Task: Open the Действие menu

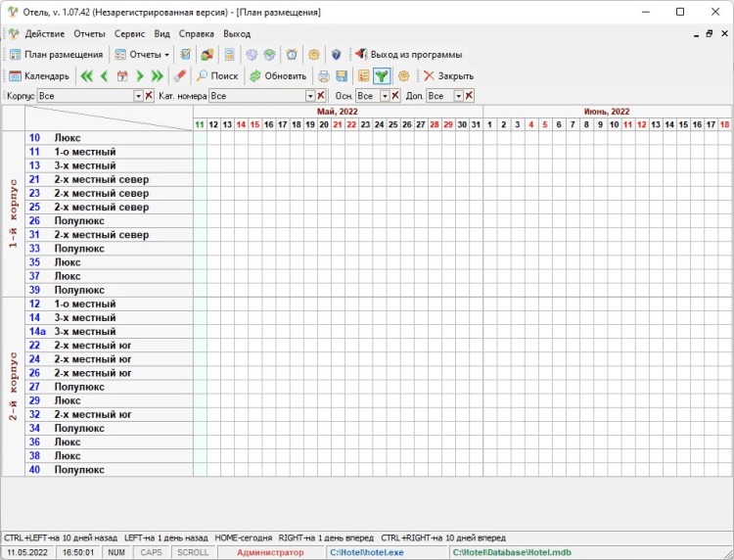Action: coord(45,33)
